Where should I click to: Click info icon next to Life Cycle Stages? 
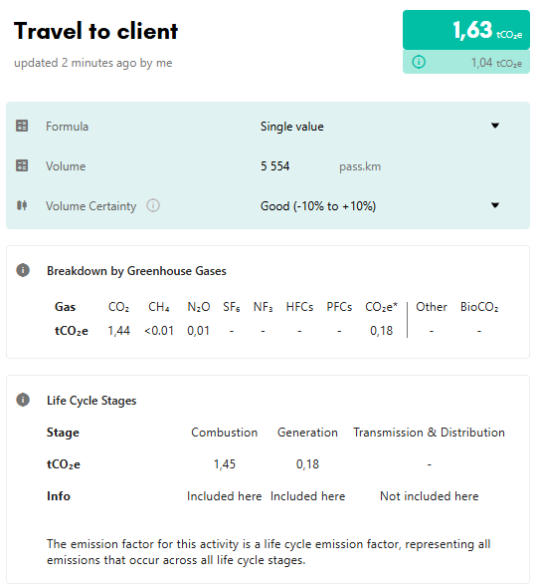pyautogui.click(x=23, y=399)
